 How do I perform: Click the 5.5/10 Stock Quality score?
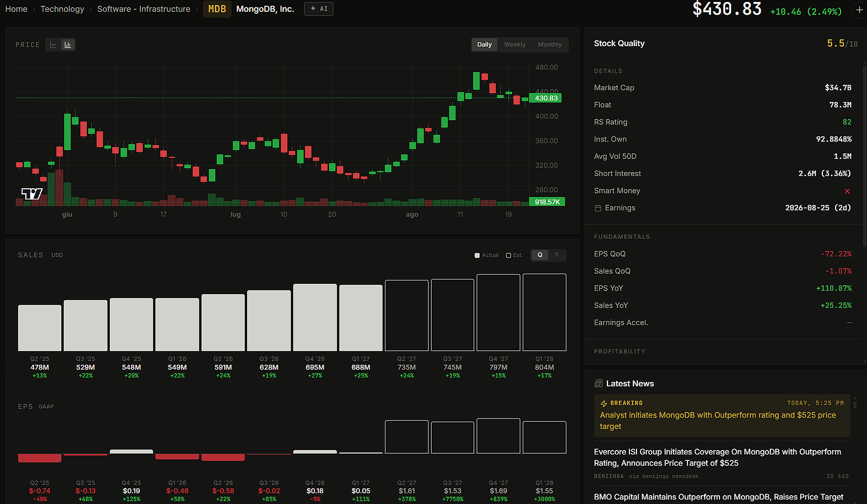point(842,44)
